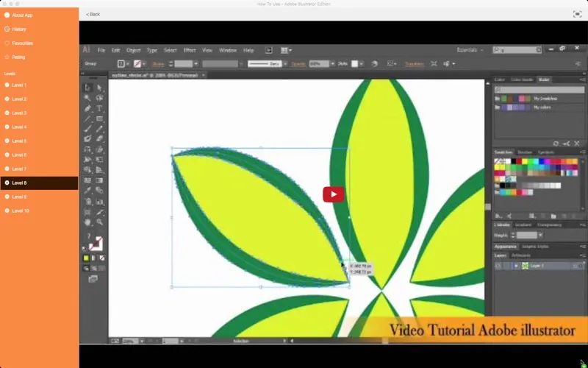Select the Magic Wand tool
This screenshot has height=368, width=588.
tap(87, 98)
